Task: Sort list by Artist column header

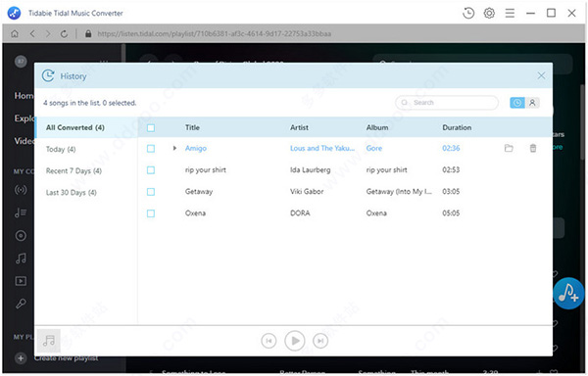Action: tap(299, 127)
